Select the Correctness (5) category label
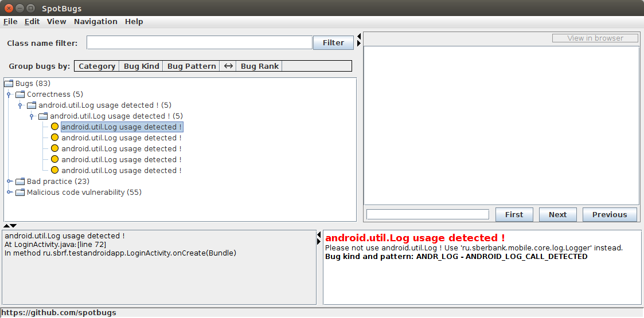 [55, 95]
